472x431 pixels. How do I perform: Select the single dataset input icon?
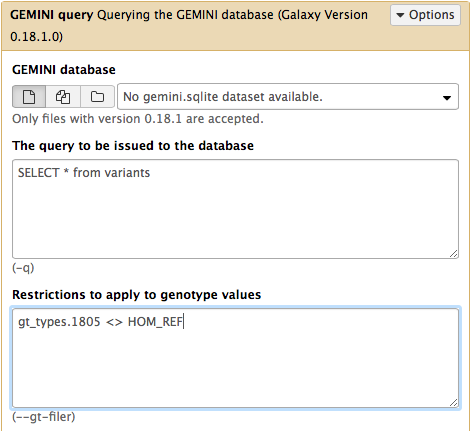click(x=29, y=97)
